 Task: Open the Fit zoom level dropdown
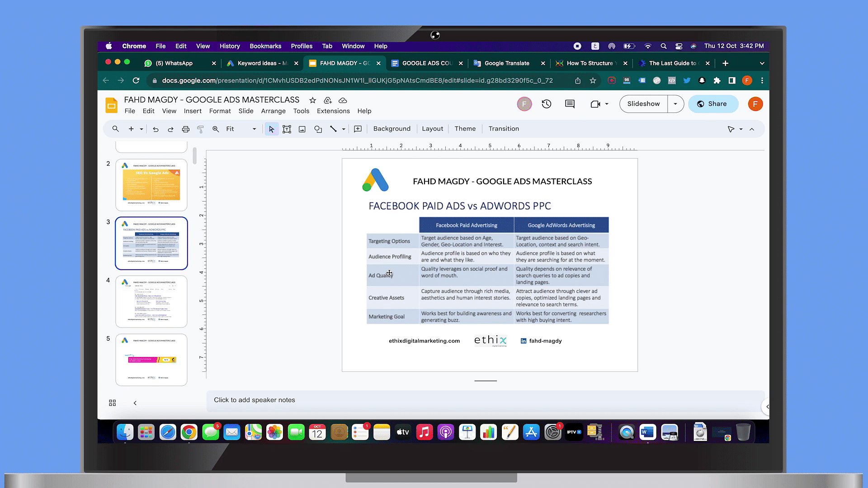[x=241, y=129]
